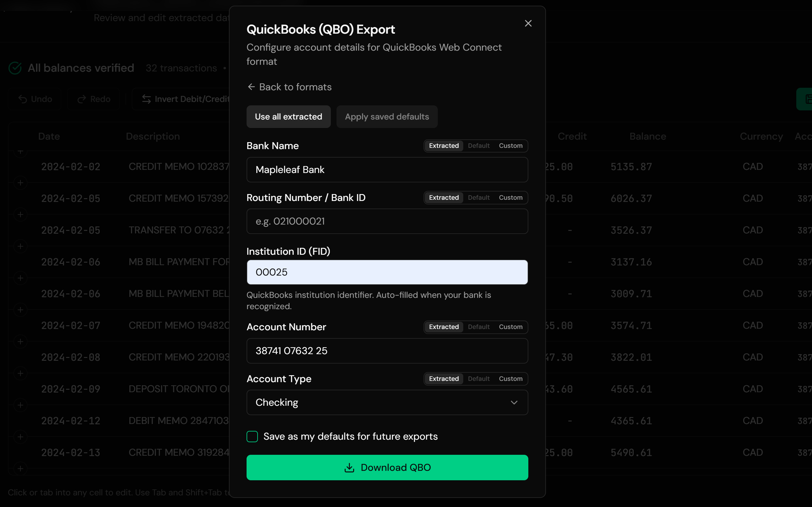Close the QuickBooks Export dialog
Viewport: 812px width, 507px height.
click(x=528, y=23)
